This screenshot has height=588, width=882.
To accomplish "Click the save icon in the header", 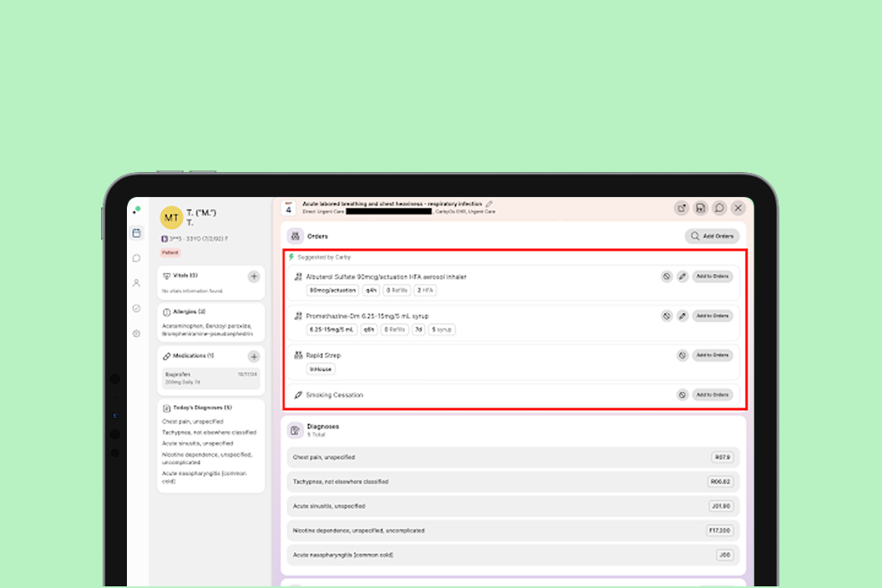I will 700,208.
